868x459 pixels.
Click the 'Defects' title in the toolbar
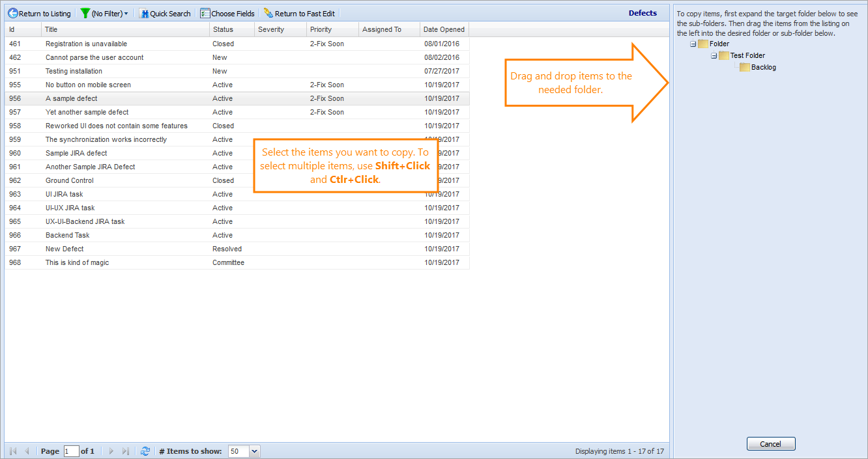pyautogui.click(x=643, y=13)
